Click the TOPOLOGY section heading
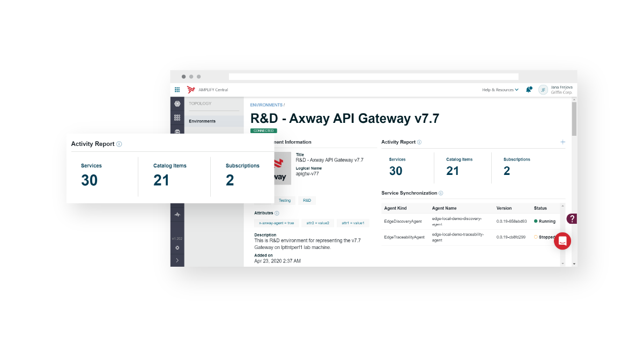The width and height of the screenshot is (644, 337). coord(200,104)
